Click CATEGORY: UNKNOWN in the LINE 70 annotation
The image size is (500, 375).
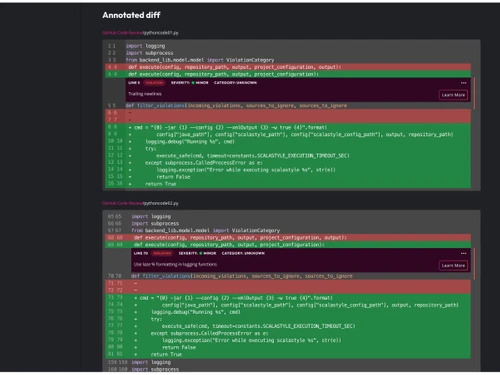pos(243,253)
